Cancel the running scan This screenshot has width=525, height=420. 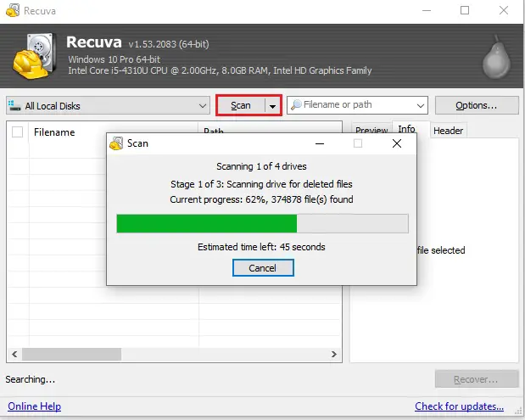263,267
